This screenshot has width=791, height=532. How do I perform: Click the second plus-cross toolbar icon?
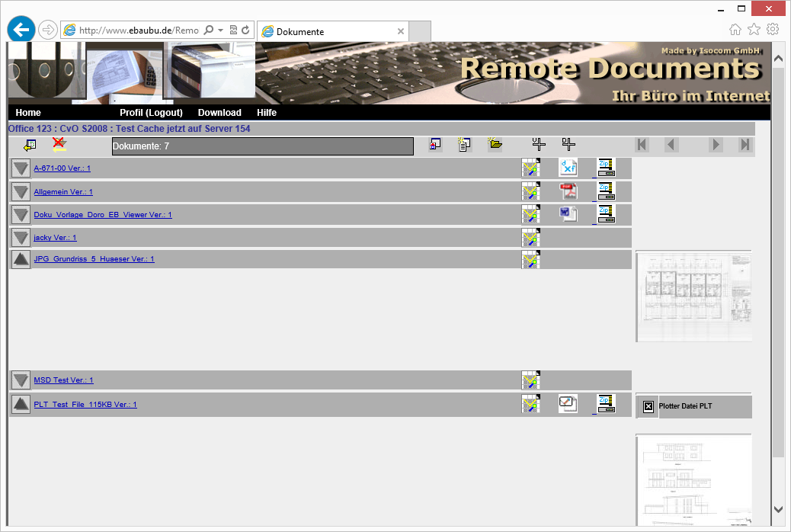[x=568, y=144]
